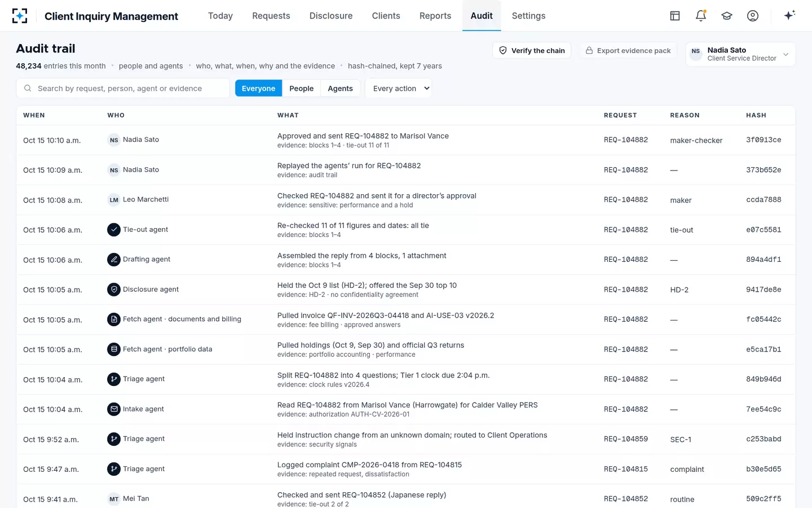Click REQ-104852 in the request column
Screen dimensions: 812x508
pyautogui.click(x=626, y=499)
